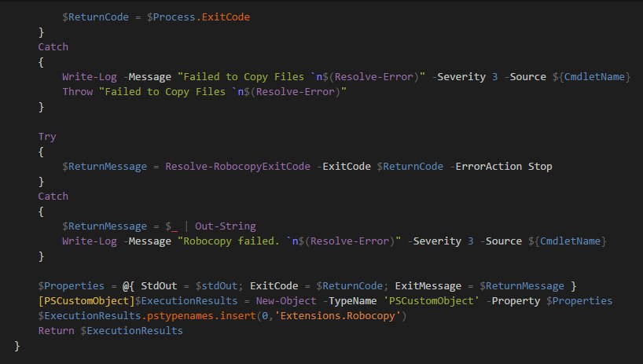Click the insert method call
This screenshot has height=364, width=643.
pyautogui.click(x=237, y=315)
